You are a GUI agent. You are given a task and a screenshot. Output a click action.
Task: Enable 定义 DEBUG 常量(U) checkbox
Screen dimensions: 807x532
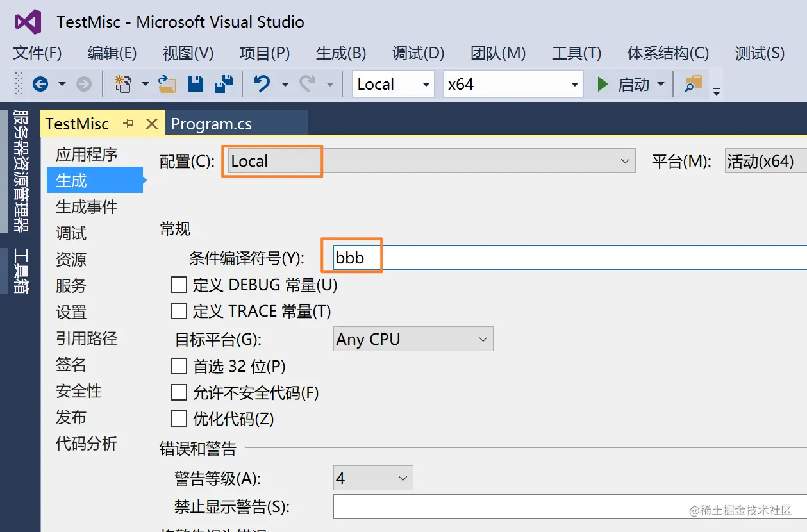pos(179,284)
